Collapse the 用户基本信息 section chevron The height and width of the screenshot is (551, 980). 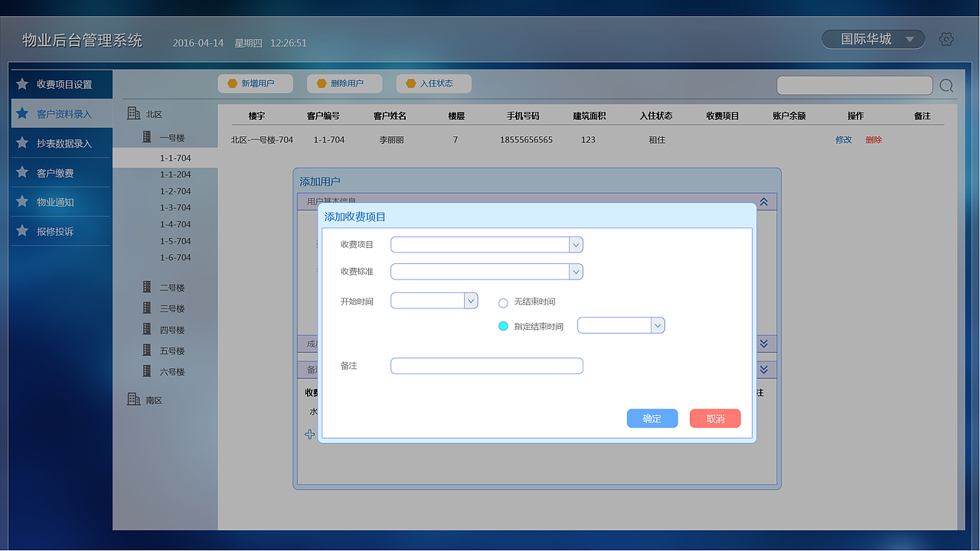click(x=763, y=201)
